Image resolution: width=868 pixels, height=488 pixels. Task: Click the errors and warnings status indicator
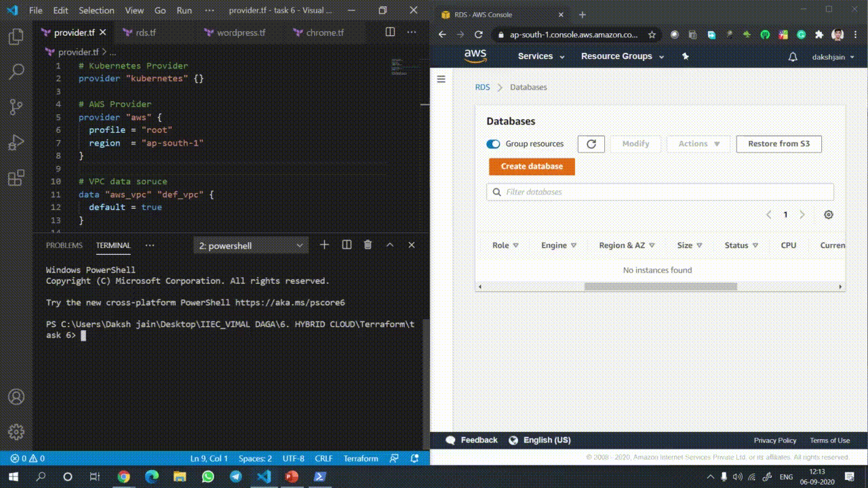point(28,458)
